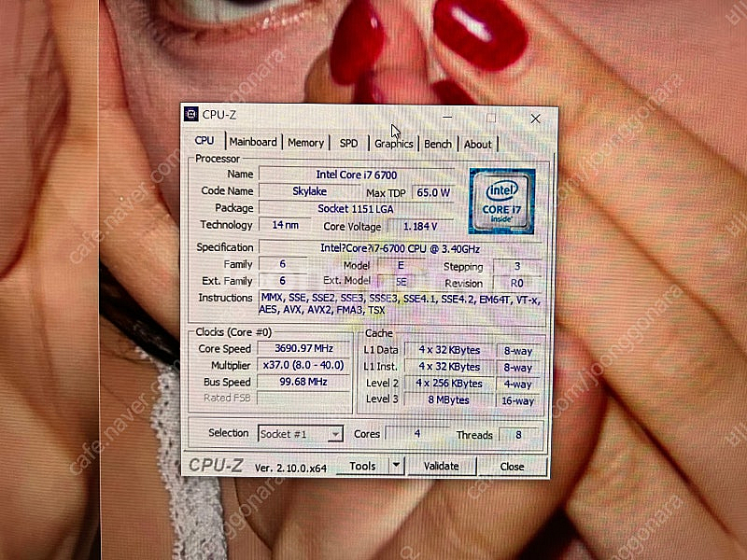
Task: Click the Validate button
Action: [442, 466]
